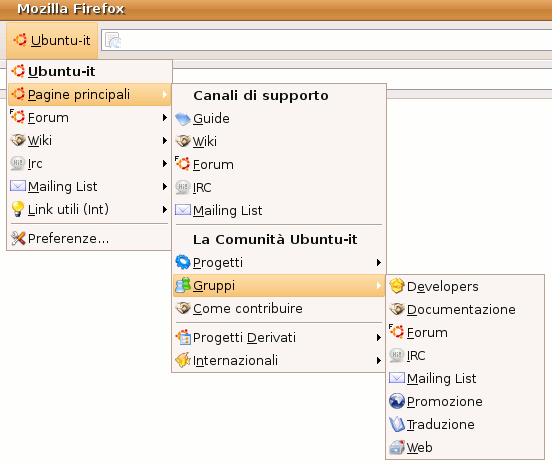Open Wiki under Canali di supporto
The image size is (552, 465).
pyautogui.click(x=279, y=142)
